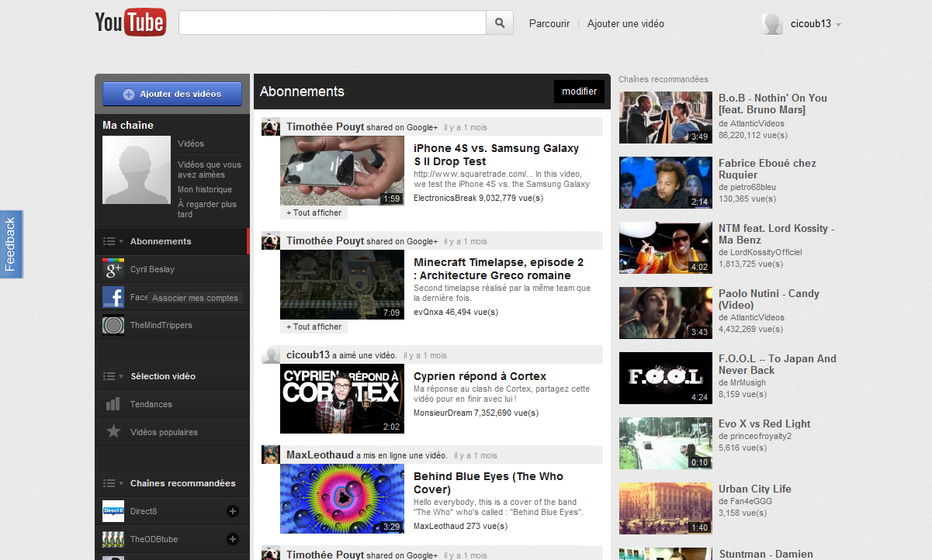Expand the Abonnements list menu arrow
The image size is (932, 560).
click(113, 241)
